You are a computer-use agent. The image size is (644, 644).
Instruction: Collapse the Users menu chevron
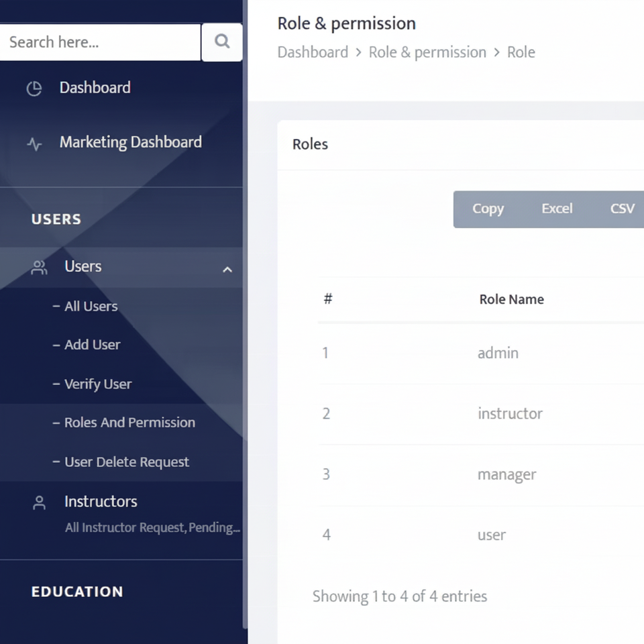tap(227, 269)
